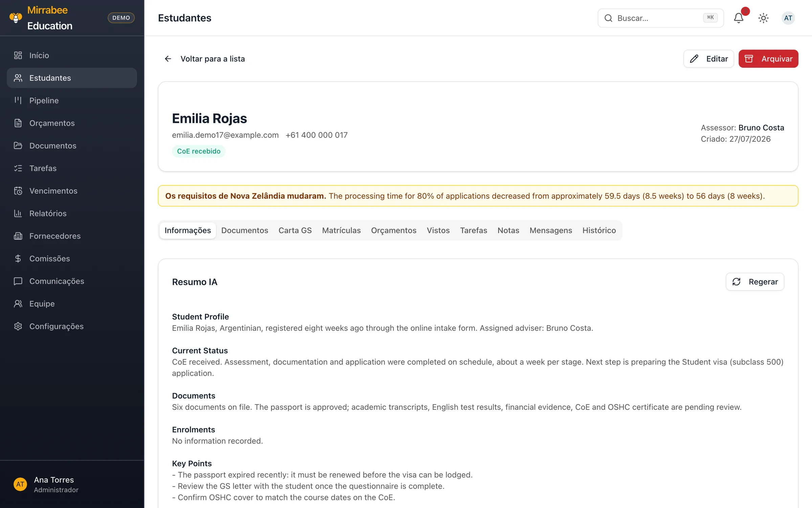
Task: Toggle the light/dark theme sun icon
Action: click(764, 18)
